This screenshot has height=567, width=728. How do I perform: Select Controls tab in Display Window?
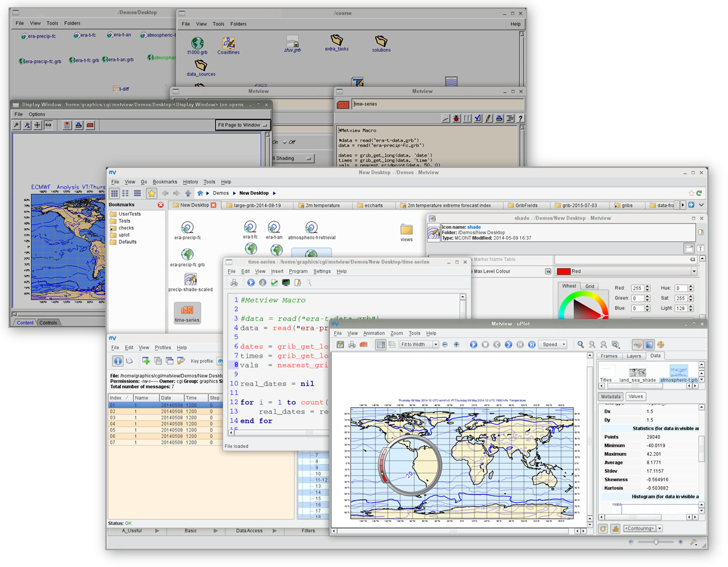click(48, 323)
